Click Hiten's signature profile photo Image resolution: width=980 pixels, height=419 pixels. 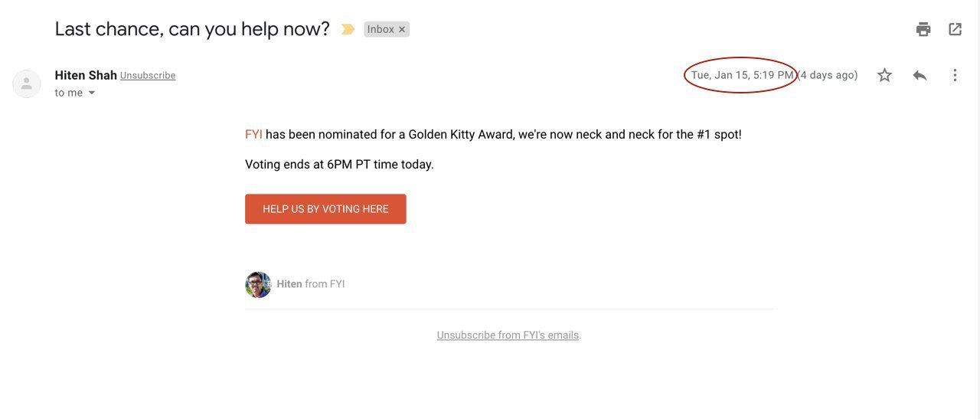[x=258, y=284]
